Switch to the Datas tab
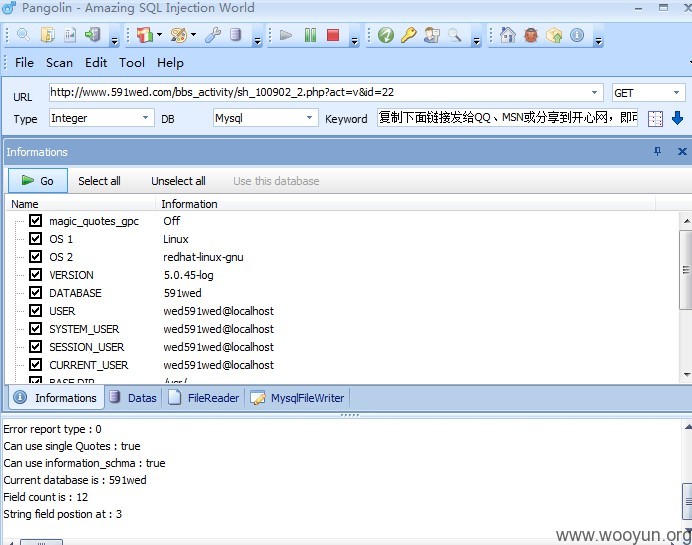The width and height of the screenshot is (692, 545). [134, 398]
